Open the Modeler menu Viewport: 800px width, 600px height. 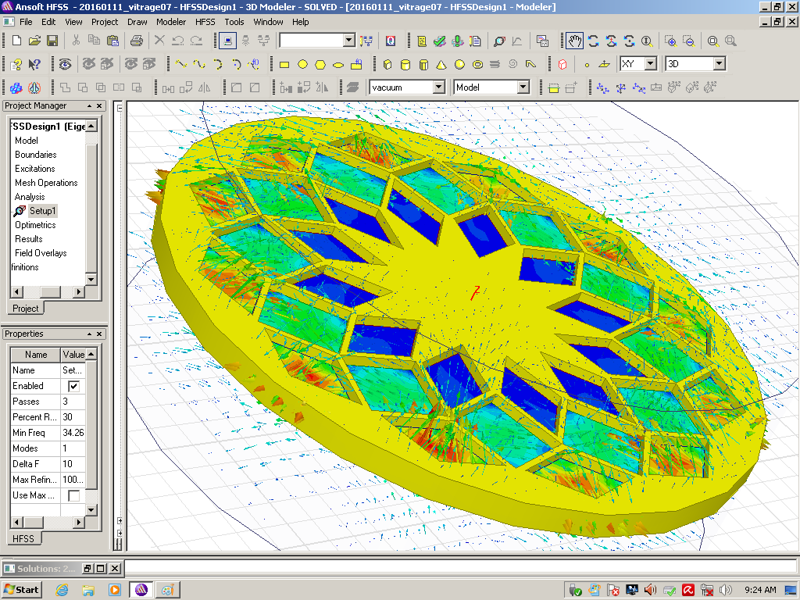pyautogui.click(x=171, y=21)
